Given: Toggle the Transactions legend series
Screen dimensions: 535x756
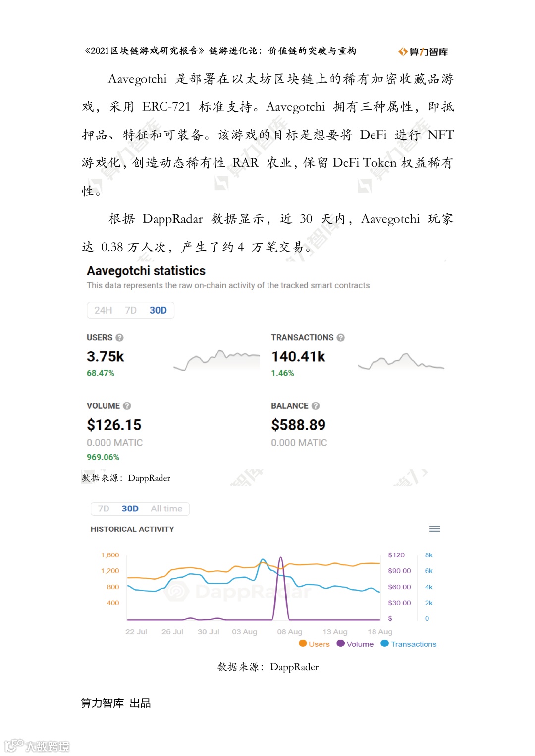Looking at the screenshot, I should pos(409,644).
